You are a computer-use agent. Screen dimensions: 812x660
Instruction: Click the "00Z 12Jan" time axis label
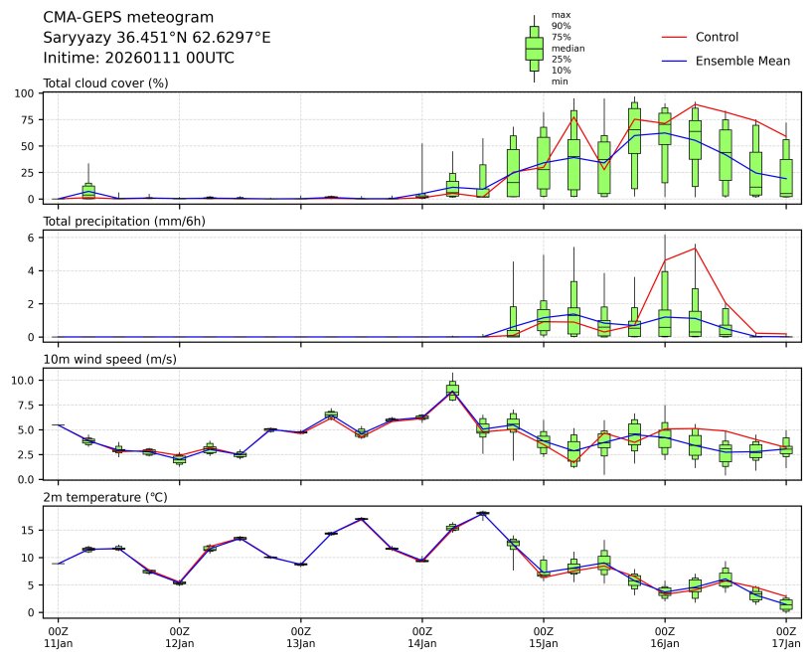point(180,638)
